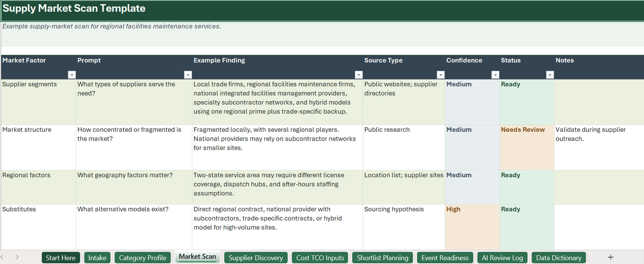
Task: Select the Supplier segments cell
Action: pyautogui.click(x=39, y=102)
